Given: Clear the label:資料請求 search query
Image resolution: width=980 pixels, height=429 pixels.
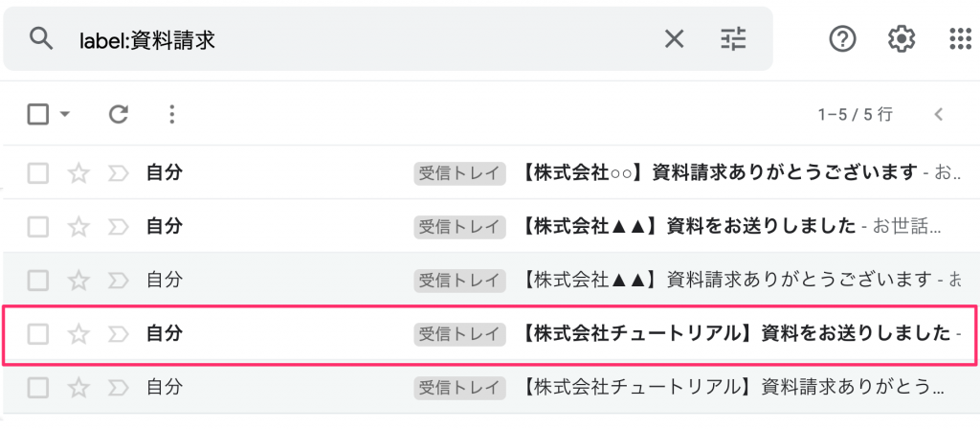Looking at the screenshot, I should pyautogui.click(x=674, y=40).
